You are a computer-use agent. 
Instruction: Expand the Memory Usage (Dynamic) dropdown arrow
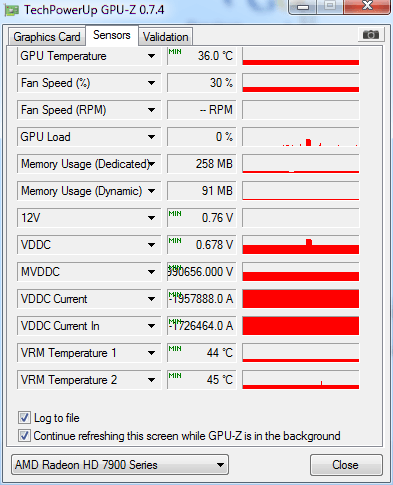pos(152,191)
